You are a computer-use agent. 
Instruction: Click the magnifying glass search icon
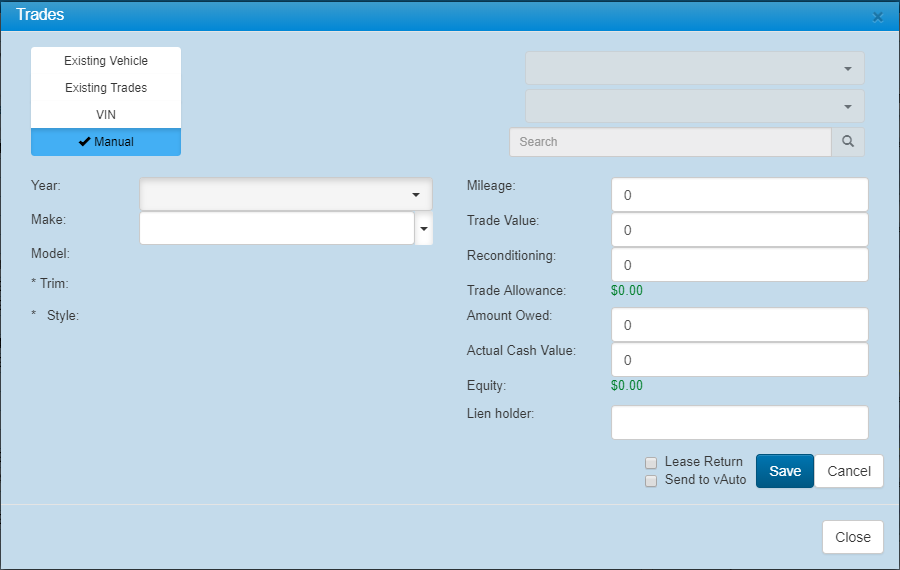coord(848,142)
